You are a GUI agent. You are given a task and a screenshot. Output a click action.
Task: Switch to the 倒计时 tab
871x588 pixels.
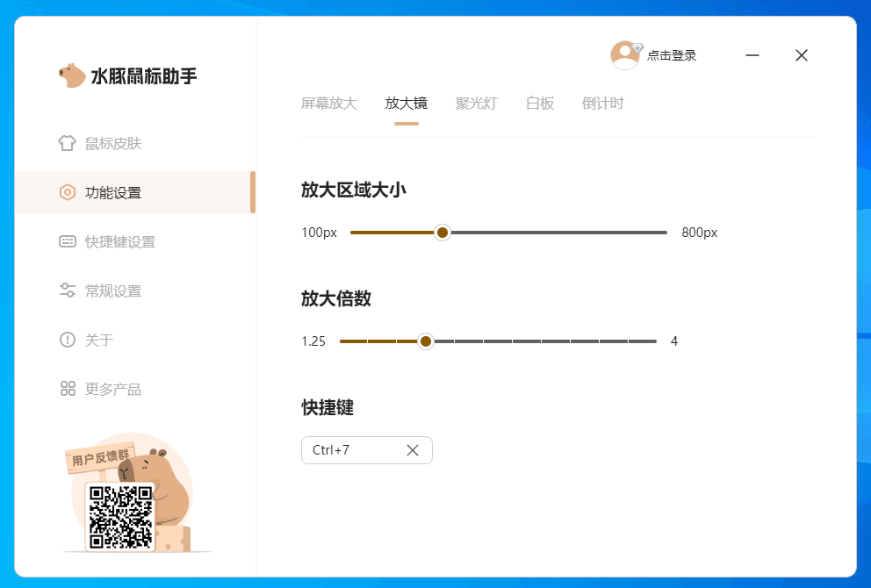[x=602, y=104]
